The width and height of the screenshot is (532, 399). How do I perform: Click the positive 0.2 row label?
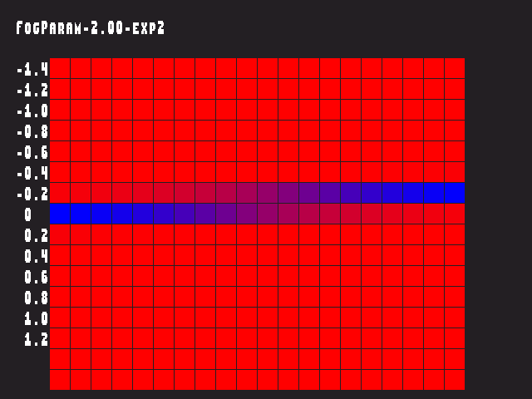click(x=37, y=235)
